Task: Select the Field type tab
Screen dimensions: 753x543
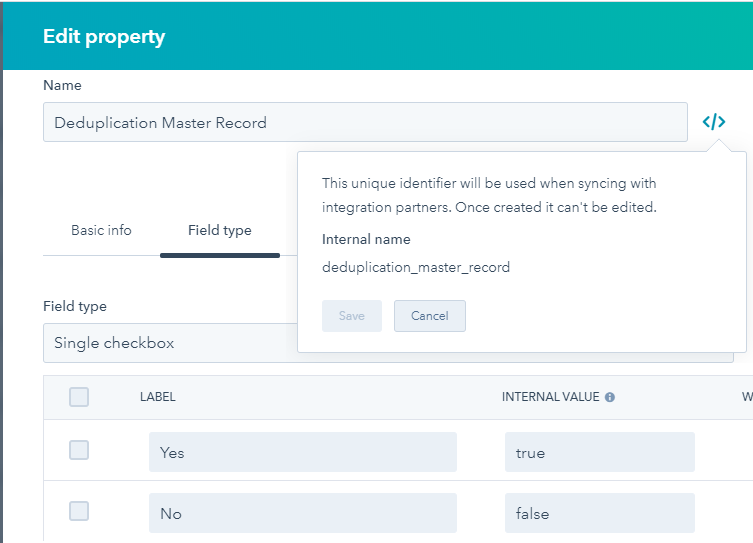Action: 220,230
